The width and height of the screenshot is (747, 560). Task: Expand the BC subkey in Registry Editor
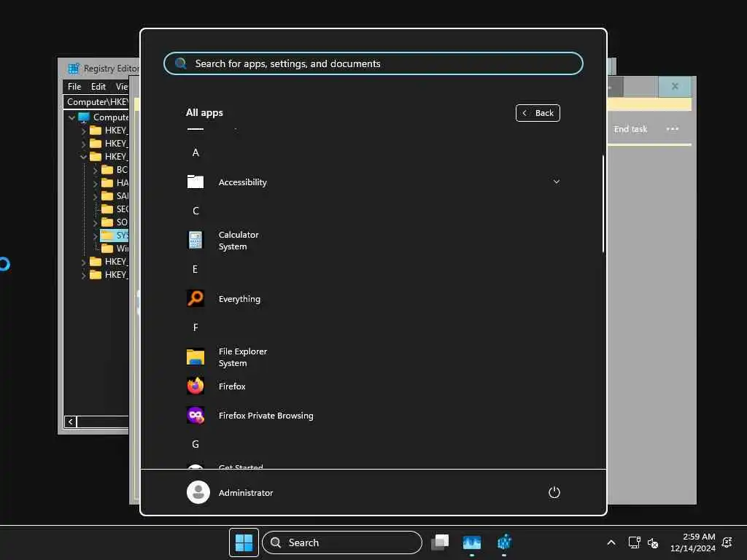[x=95, y=170]
